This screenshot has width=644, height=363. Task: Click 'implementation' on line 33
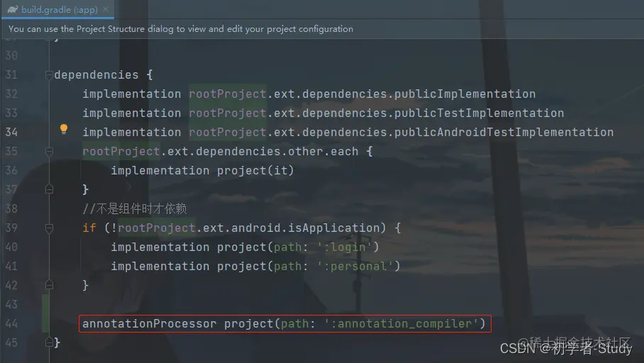[132, 113]
